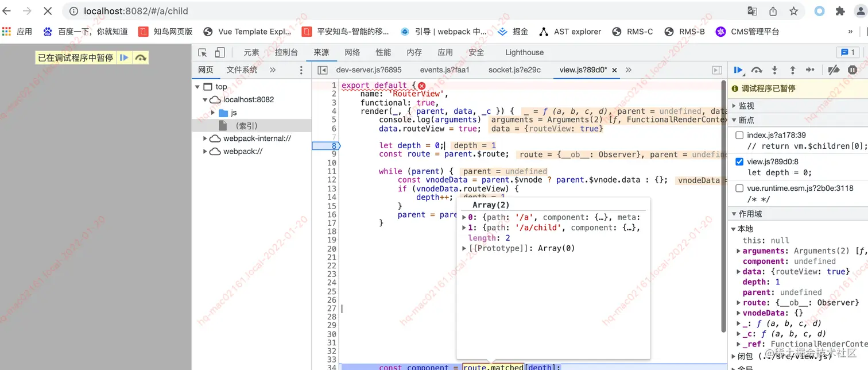Show more open editor tabs

point(629,70)
